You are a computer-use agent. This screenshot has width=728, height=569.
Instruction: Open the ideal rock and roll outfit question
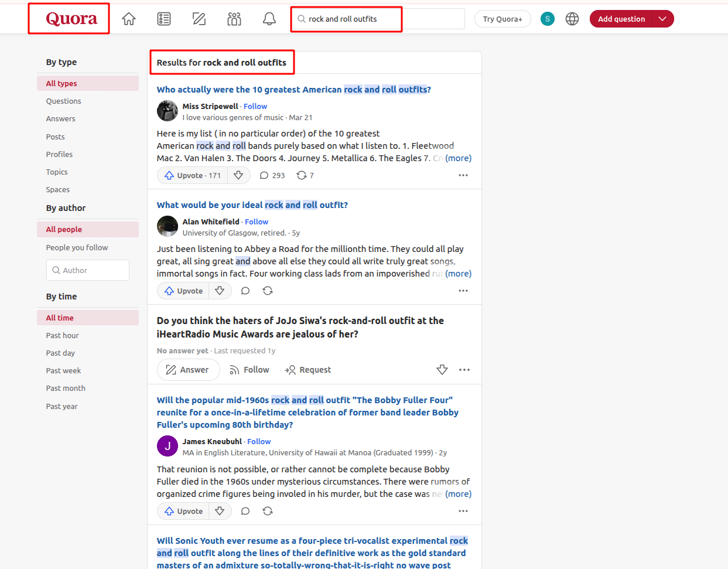[252, 205]
